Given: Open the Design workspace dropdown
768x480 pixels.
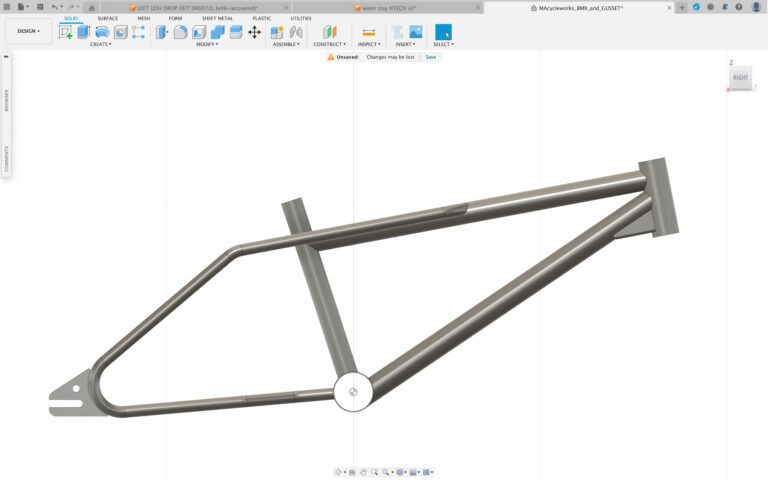Looking at the screenshot, I should [28, 31].
